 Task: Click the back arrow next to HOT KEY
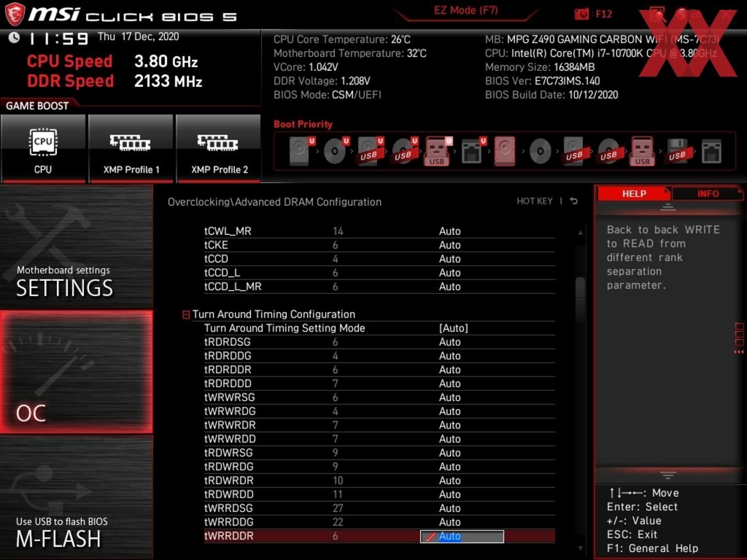(574, 201)
